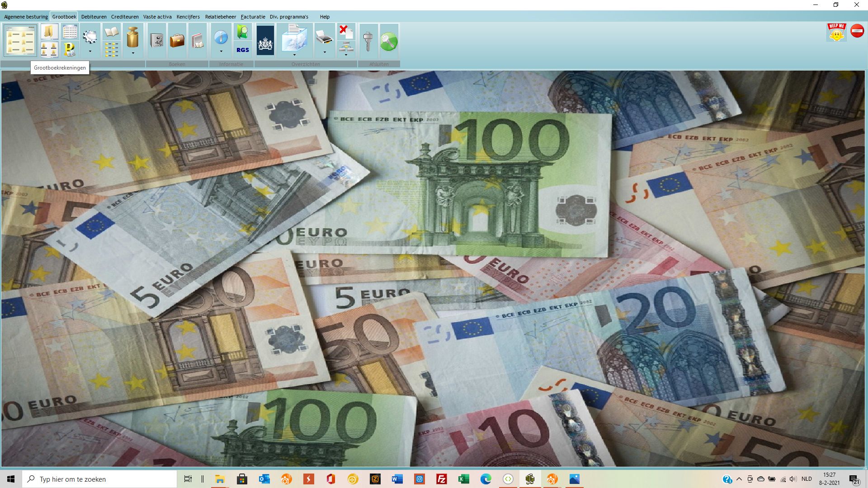Click the grey key icon
Viewport: 868px width, 488px height.
pyautogui.click(x=368, y=41)
